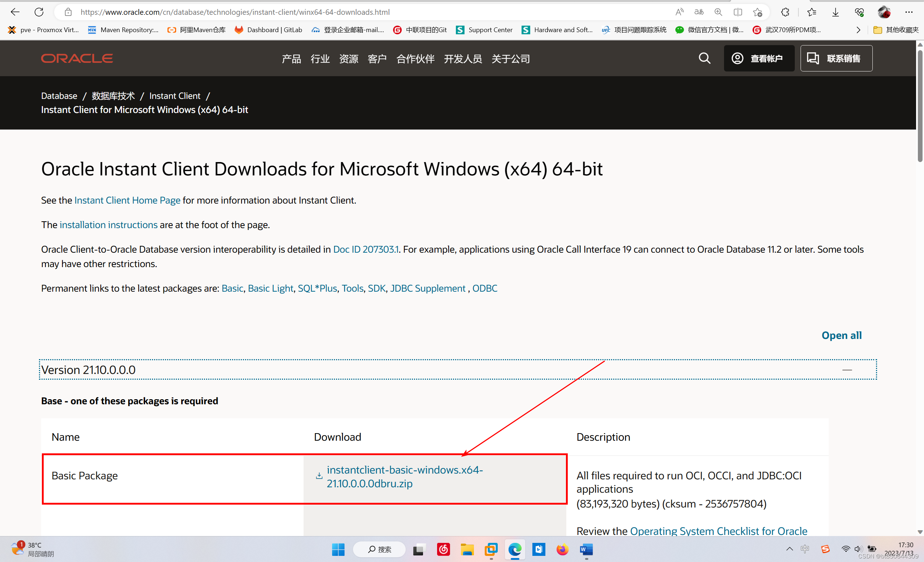Open the 开发人员 navigation menu
The image size is (924, 562).
463,58
